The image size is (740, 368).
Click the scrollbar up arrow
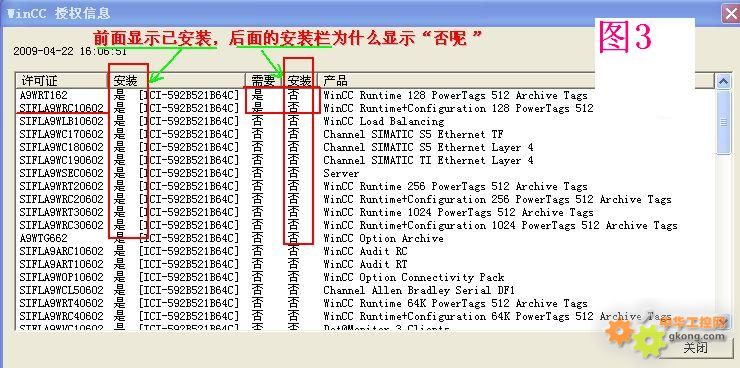723,81
